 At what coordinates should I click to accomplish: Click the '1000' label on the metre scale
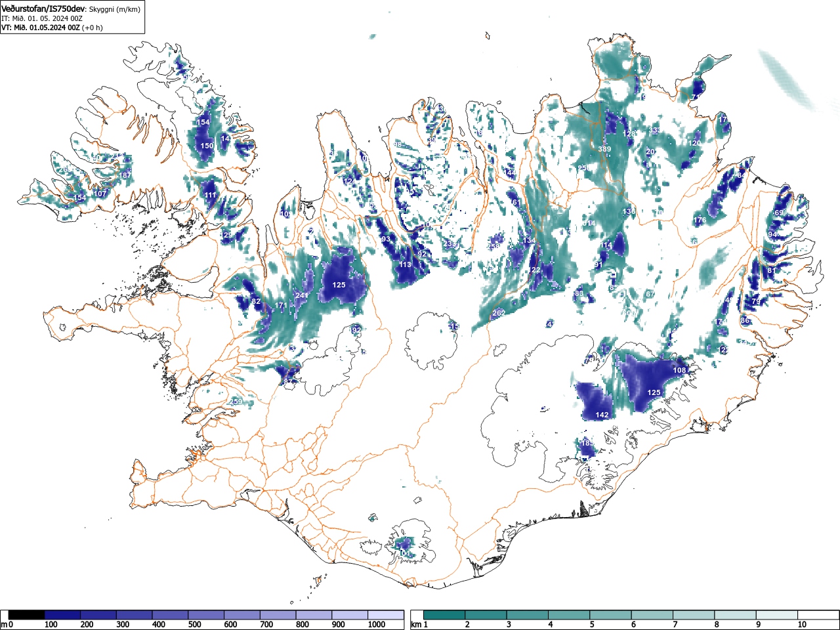(x=377, y=625)
